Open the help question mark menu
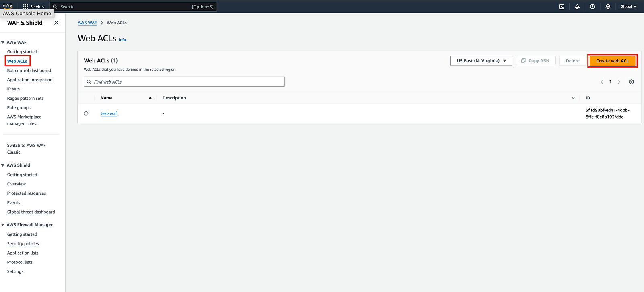This screenshot has width=644, height=292. coord(592,7)
